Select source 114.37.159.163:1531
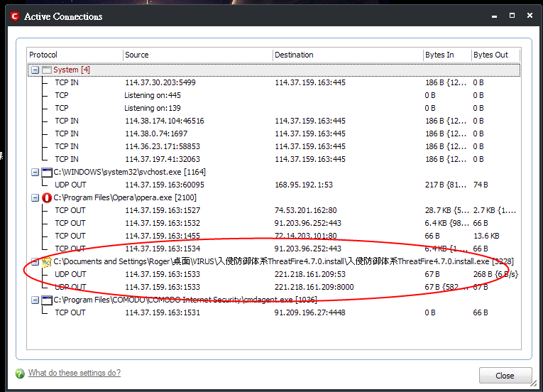Viewport: 543px width, 392px height. pyautogui.click(x=163, y=313)
